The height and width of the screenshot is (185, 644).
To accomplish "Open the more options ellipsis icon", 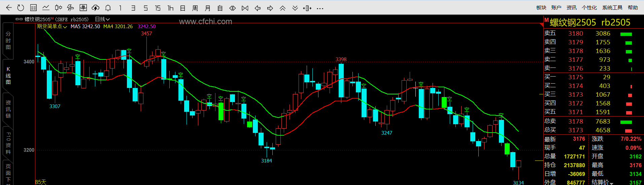I will [320, 8].
